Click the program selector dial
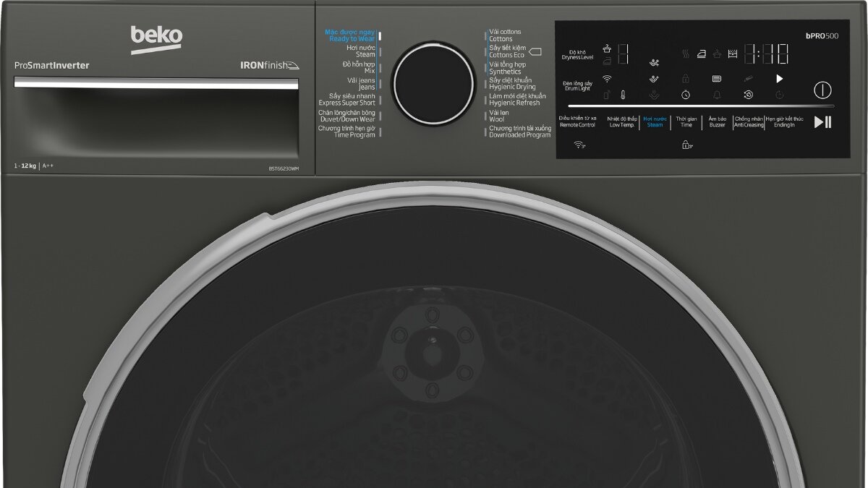Screen dimensions: 868x488 tap(425, 82)
